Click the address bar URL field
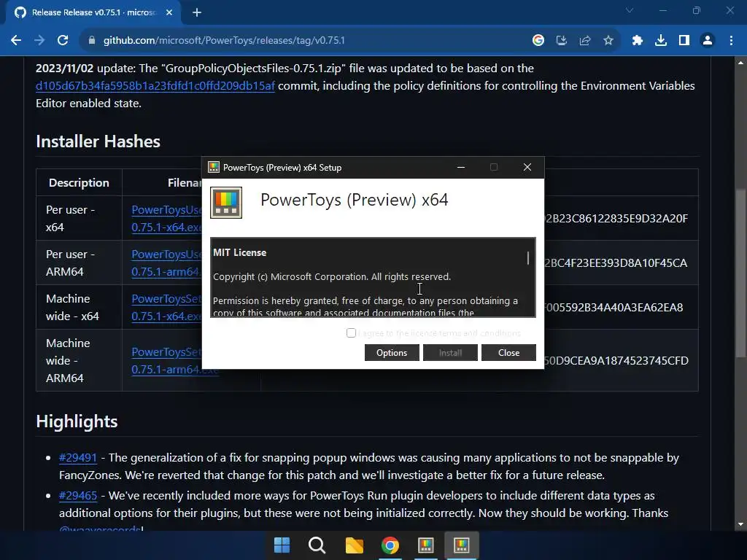Image resolution: width=747 pixels, height=560 pixels. pos(305,41)
